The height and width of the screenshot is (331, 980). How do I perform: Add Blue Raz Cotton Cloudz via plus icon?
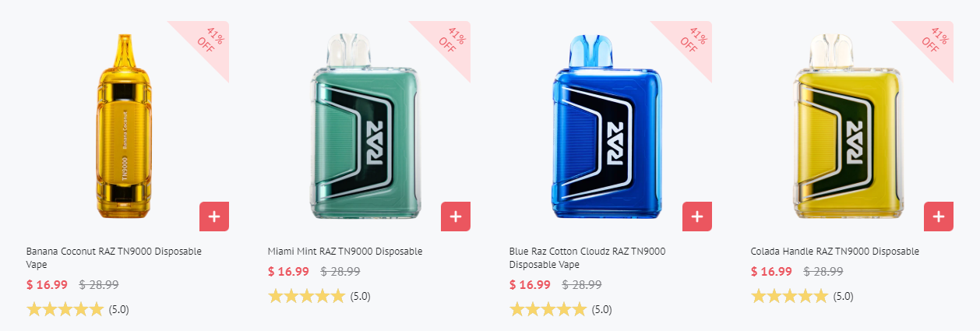pyautogui.click(x=697, y=217)
